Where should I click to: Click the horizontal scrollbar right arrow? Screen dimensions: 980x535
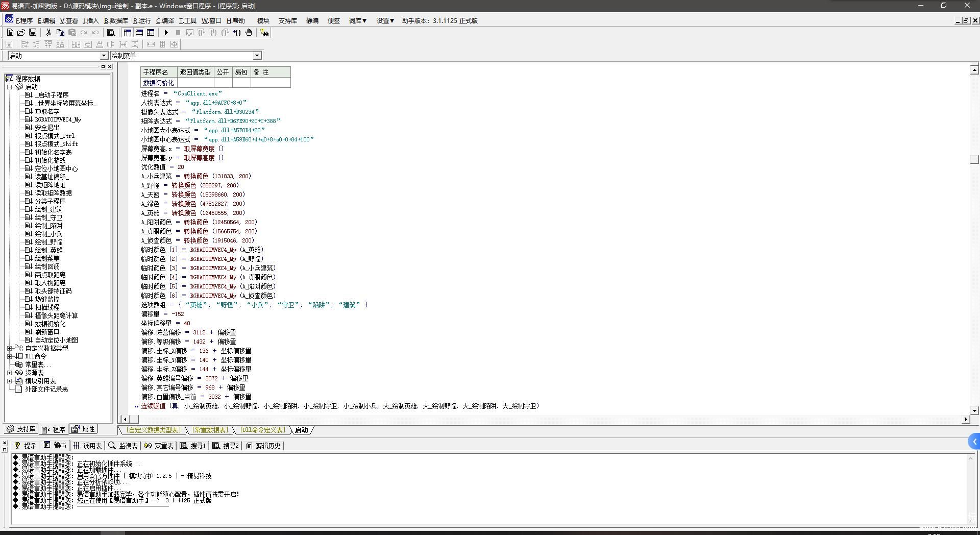coord(965,419)
